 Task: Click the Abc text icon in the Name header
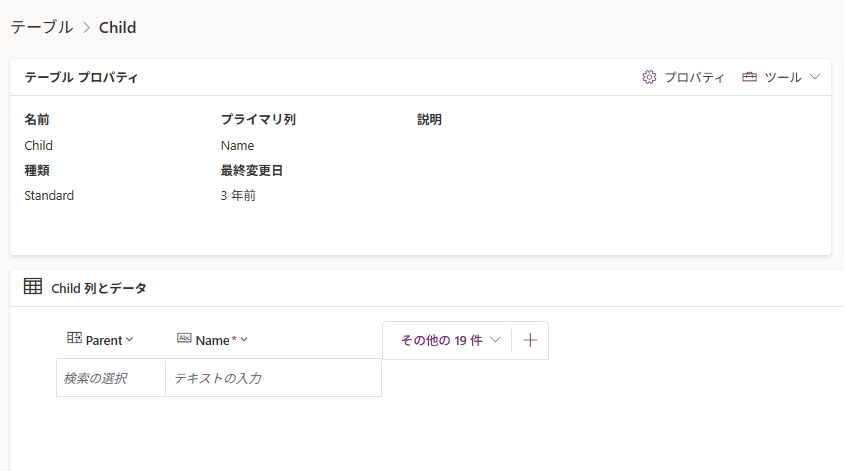(184, 340)
